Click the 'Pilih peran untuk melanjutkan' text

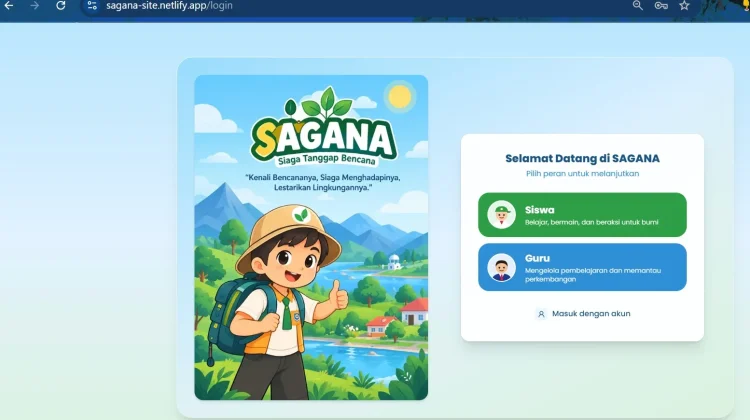click(582, 174)
